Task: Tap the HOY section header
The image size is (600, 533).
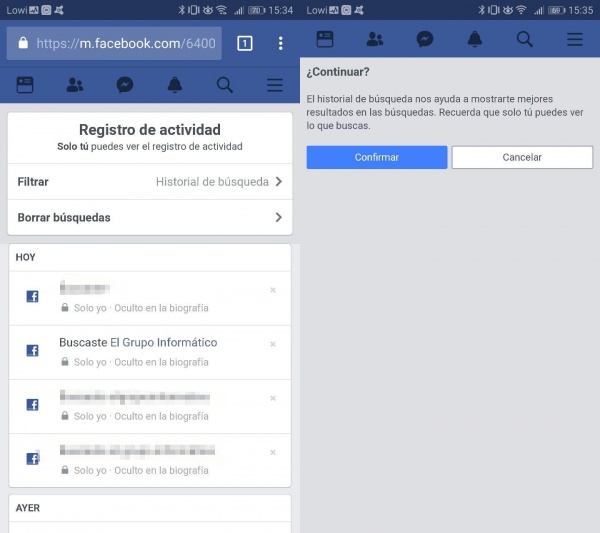Action: 26,257
